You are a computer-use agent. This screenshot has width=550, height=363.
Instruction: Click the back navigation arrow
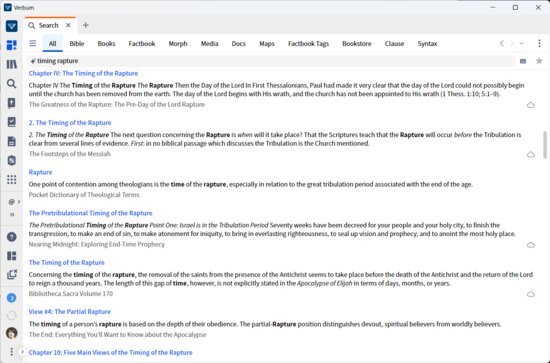tap(502, 43)
